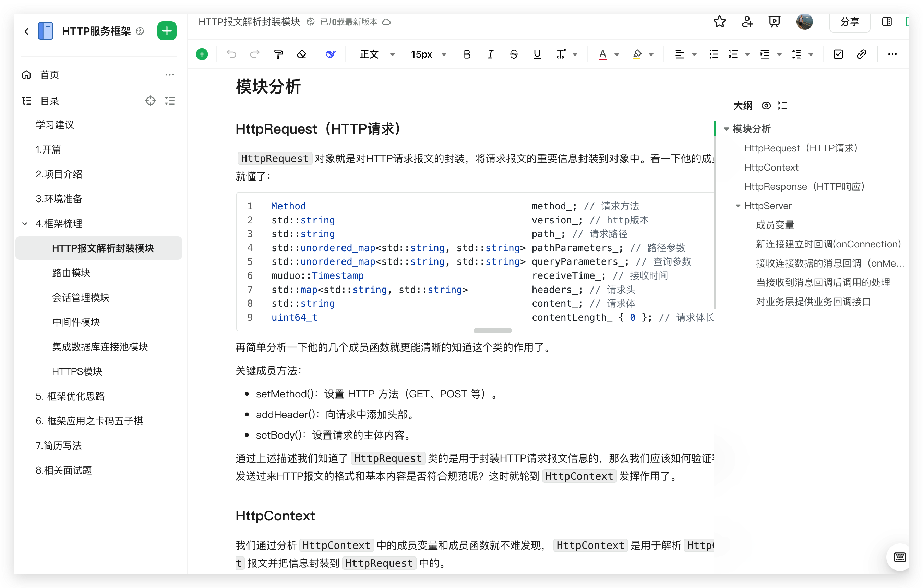Image resolution: width=923 pixels, height=588 pixels.
Task: Open the user profile avatar
Action: [805, 22]
